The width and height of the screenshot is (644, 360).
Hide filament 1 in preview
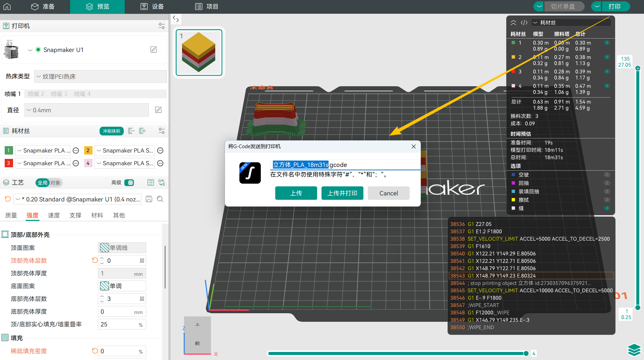[x=607, y=43]
